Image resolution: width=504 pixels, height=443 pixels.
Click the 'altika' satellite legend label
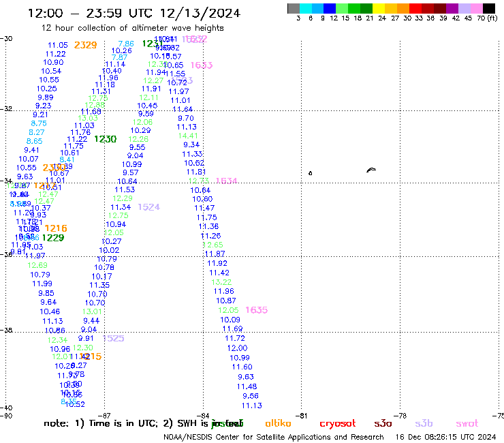click(278, 423)
